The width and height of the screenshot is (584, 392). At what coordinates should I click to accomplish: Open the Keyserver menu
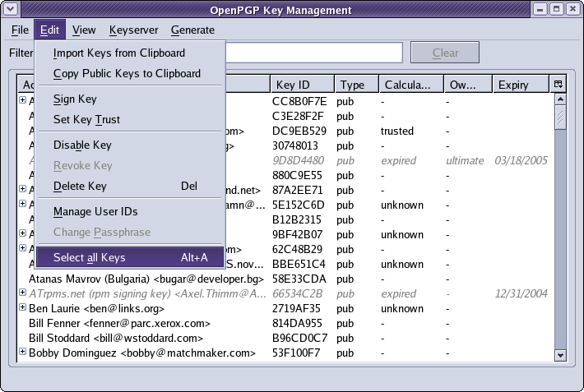(x=133, y=30)
